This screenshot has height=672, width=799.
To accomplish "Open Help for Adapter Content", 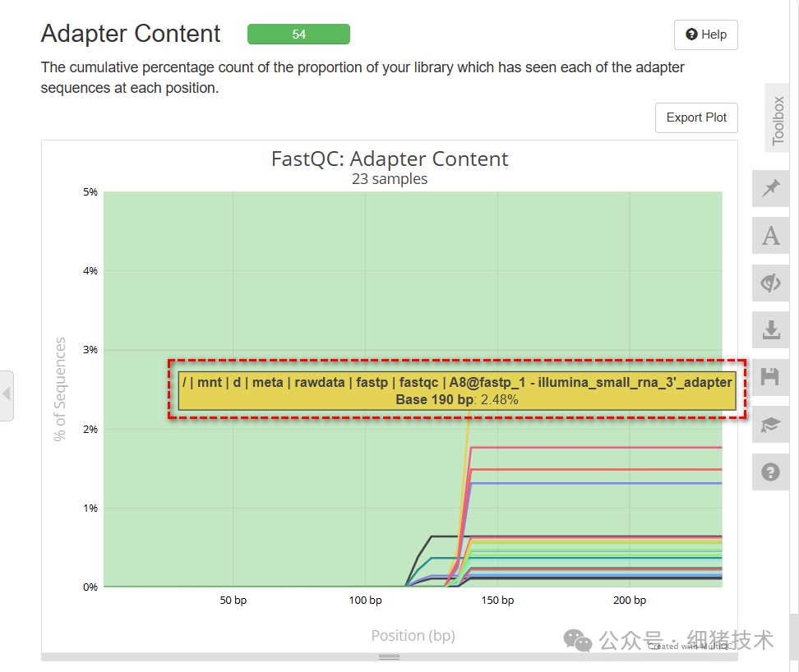I will pyautogui.click(x=705, y=35).
